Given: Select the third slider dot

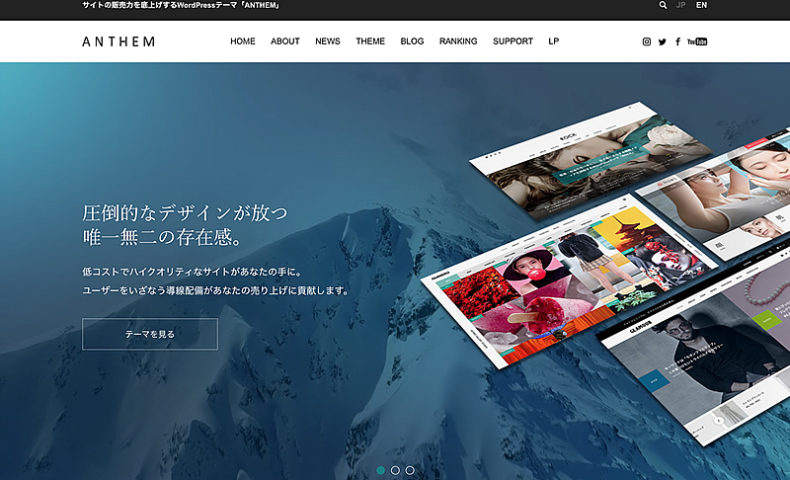Looking at the screenshot, I should (410, 470).
